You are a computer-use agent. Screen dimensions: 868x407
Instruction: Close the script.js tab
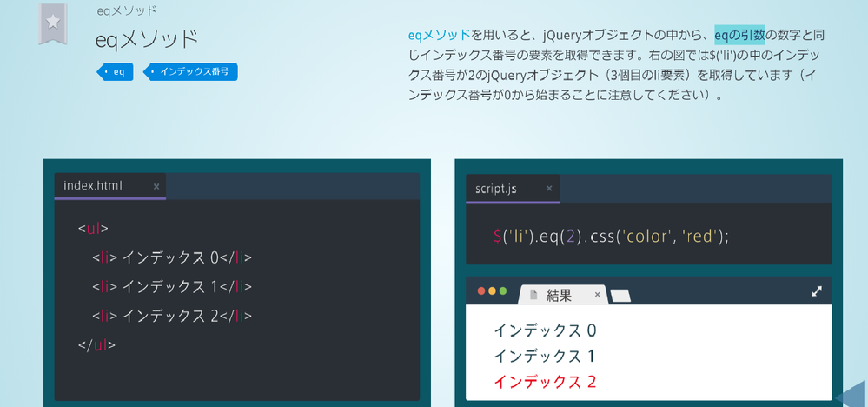click(x=549, y=189)
